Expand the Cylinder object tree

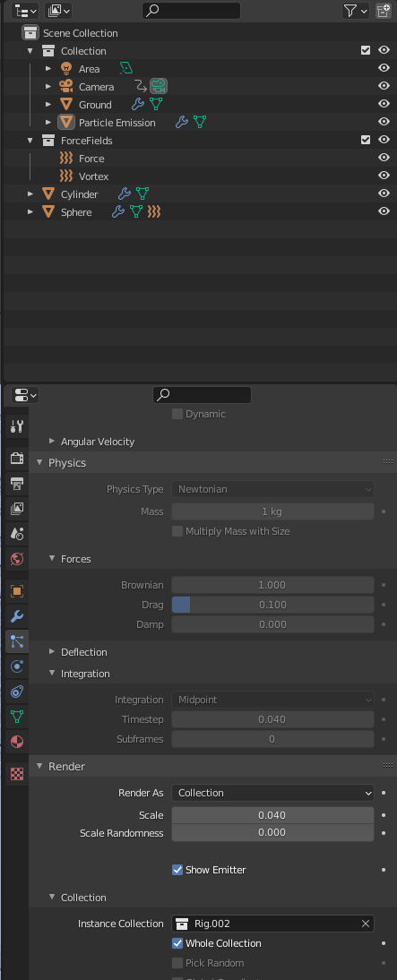coord(30,194)
